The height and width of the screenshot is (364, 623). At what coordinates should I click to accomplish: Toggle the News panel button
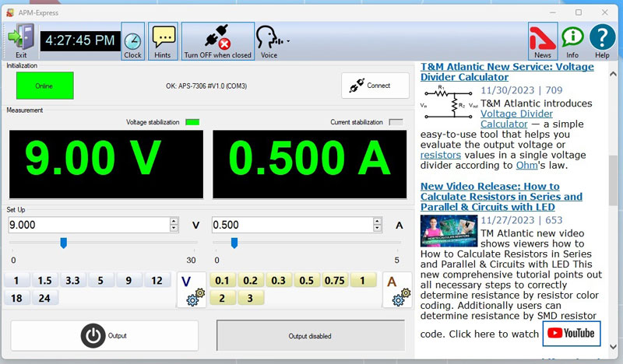tap(543, 41)
